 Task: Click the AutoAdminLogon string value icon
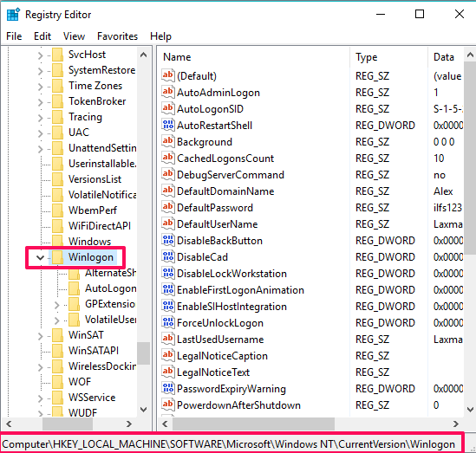point(167,92)
